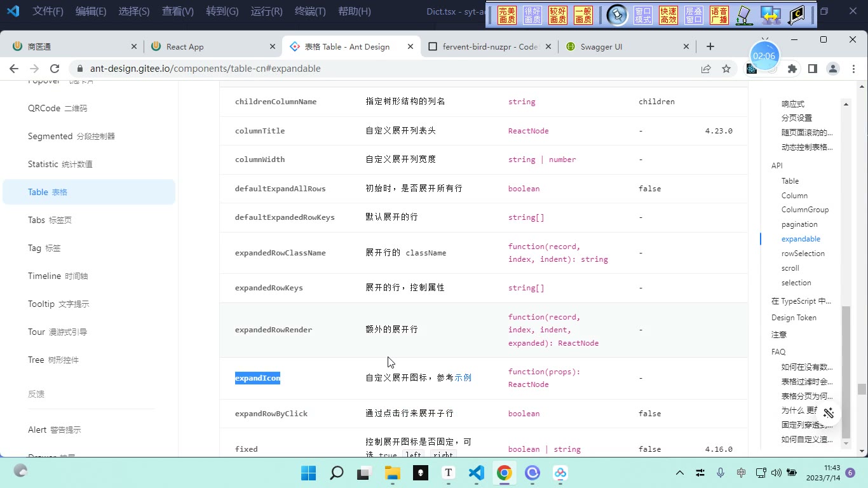
Task: Open the 文件(F) menu in VS Code
Action: point(48,11)
